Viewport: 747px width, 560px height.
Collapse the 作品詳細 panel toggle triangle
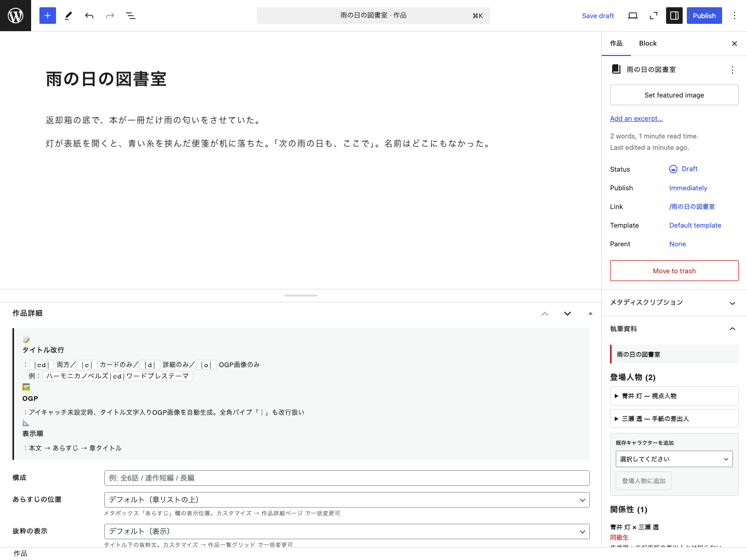590,313
